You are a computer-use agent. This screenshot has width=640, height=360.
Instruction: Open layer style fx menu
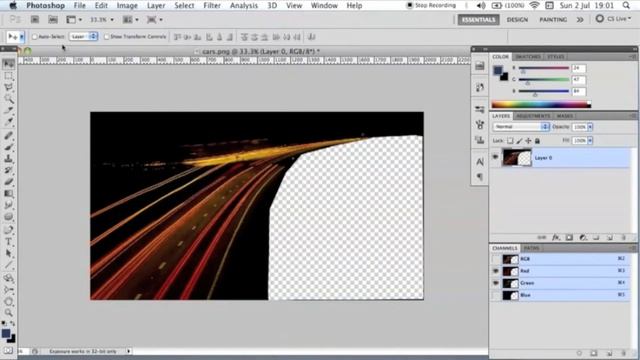point(556,237)
